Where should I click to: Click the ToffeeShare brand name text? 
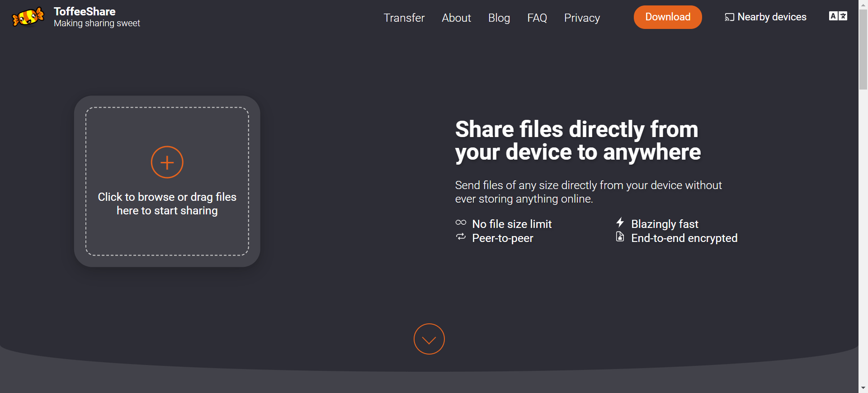pyautogui.click(x=85, y=12)
